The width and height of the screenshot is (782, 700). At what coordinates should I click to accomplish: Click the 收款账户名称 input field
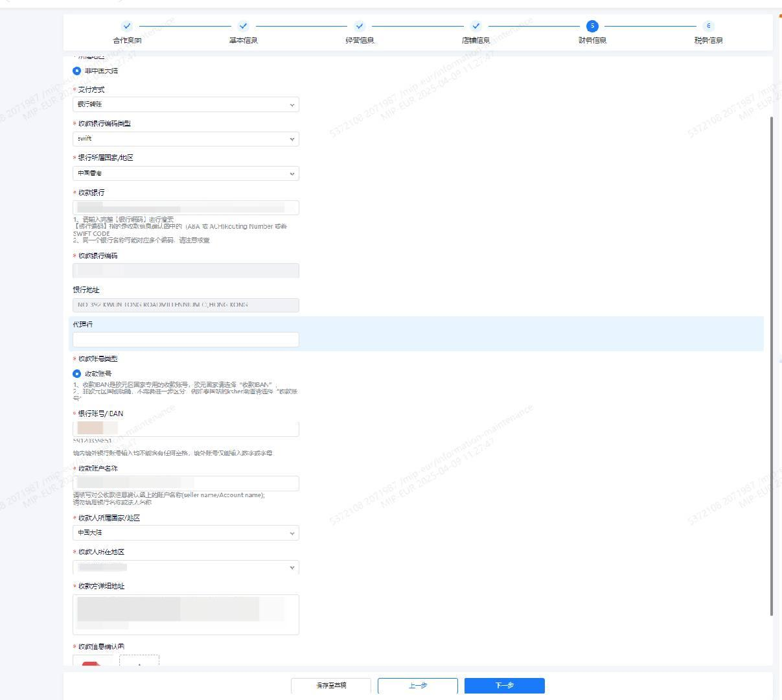click(x=186, y=483)
